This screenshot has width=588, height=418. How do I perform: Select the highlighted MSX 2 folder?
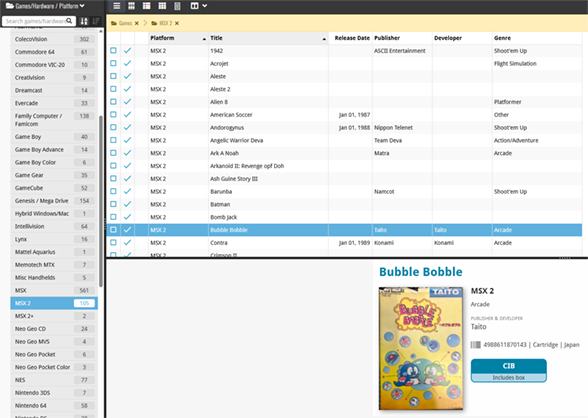[x=54, y=303]
